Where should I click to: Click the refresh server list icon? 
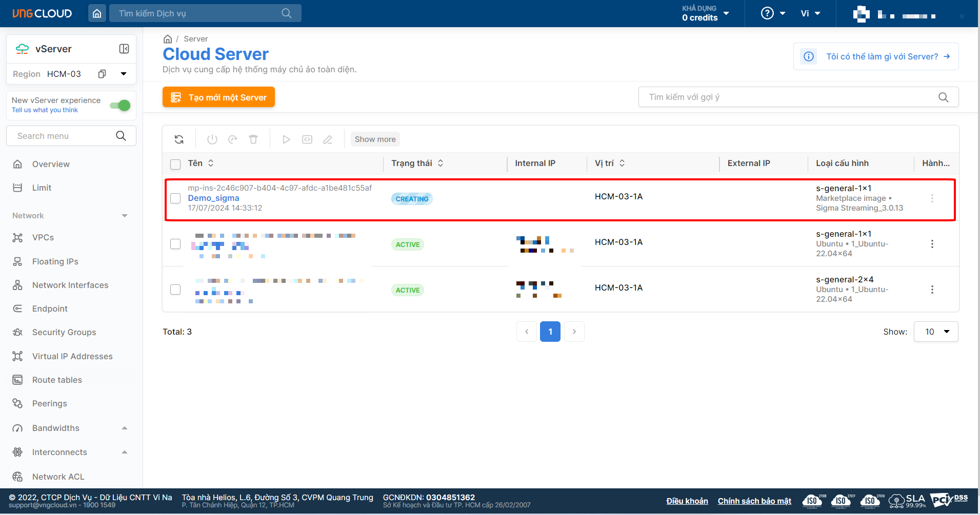pos(179,139)
